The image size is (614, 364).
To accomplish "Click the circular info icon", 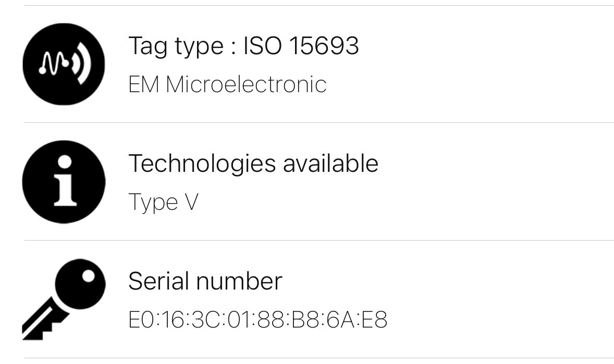I will pyautogui.click(x=64, y=182).
